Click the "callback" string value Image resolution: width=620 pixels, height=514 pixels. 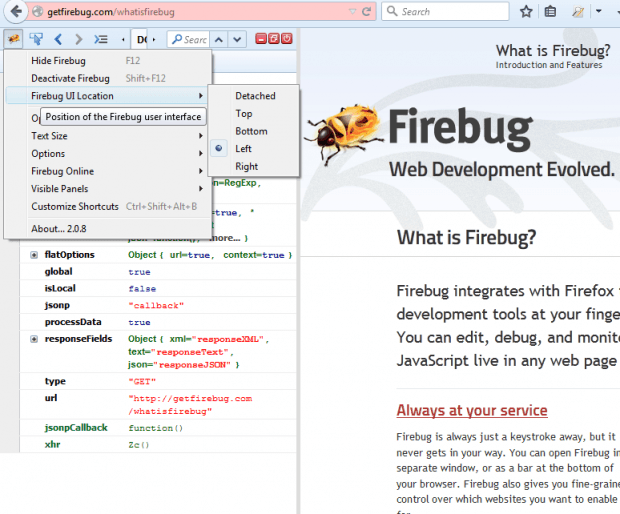(x=156, y=306)
